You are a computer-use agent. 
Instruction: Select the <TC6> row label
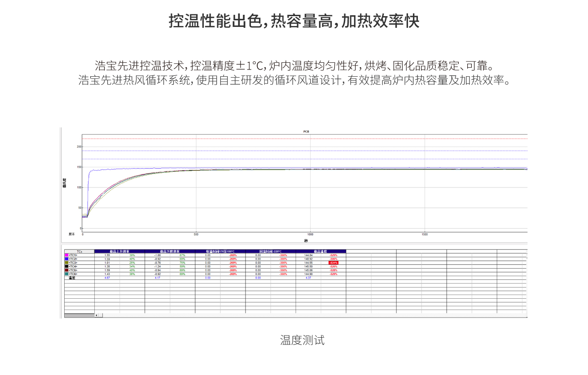tap(73, 274)
